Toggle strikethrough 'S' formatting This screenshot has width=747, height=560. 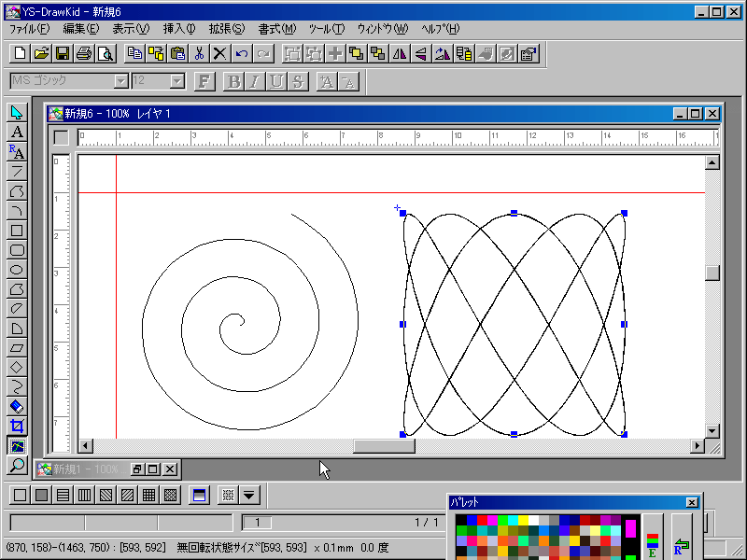297,81
